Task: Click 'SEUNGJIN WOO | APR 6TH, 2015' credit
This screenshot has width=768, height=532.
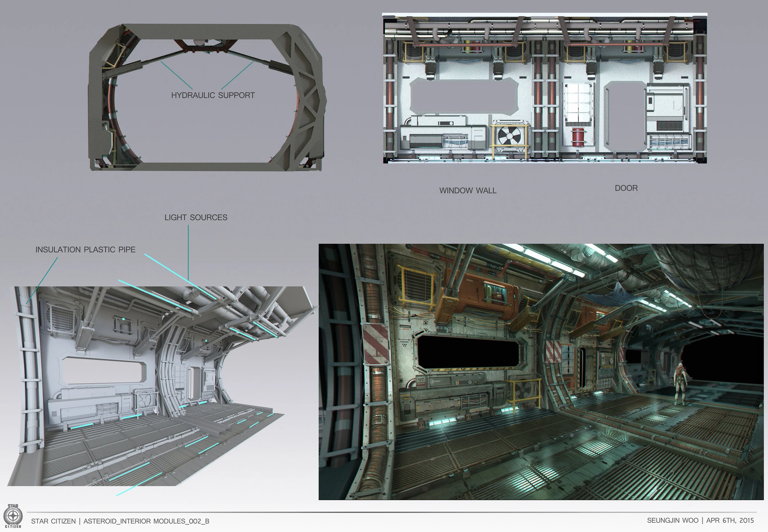Action: [x=700, y=520]
